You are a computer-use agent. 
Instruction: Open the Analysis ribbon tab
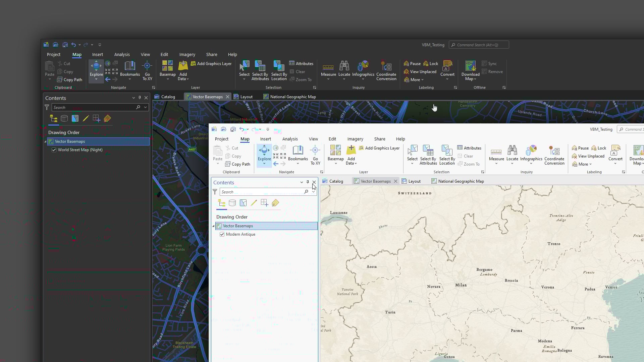click(290, 139)
